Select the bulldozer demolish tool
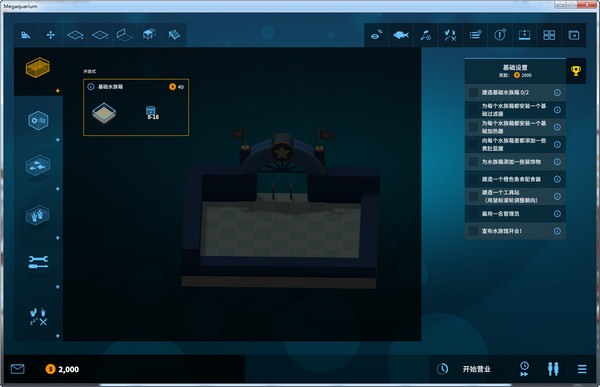This screenshot has height=387, width=600. (x=26, y=35)
